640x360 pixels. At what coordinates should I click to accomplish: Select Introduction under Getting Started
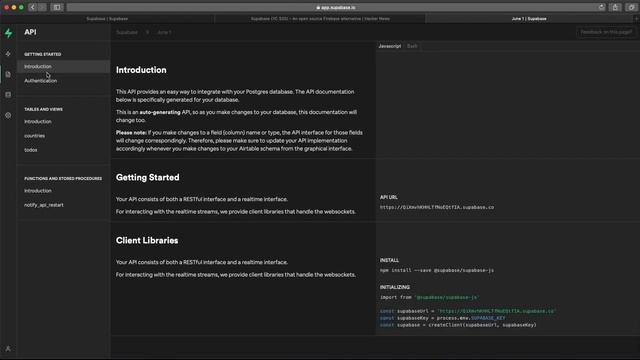[x=63, y=67]
